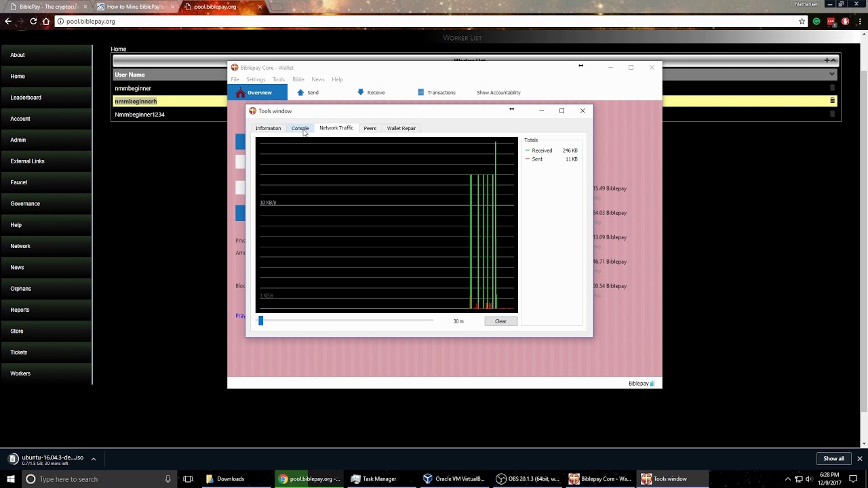
Task: Click the Home breadcrumb link
Action: point(119,49)
